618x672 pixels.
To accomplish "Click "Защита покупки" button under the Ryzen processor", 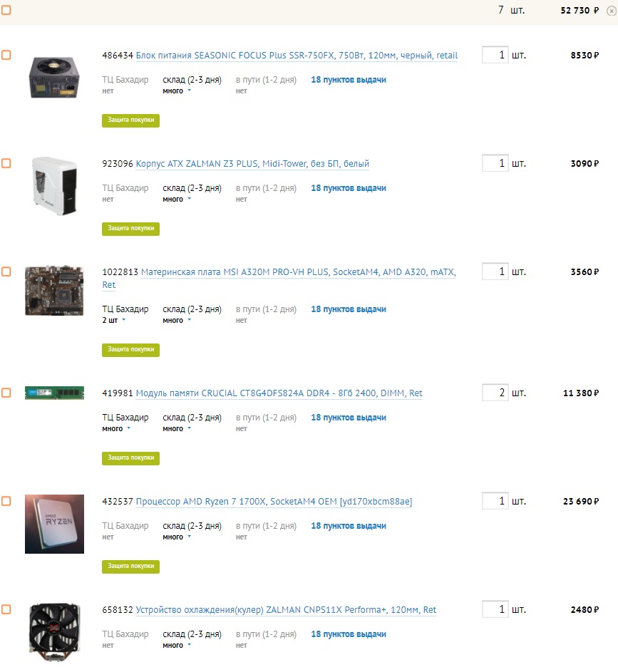I will (130, 567).
